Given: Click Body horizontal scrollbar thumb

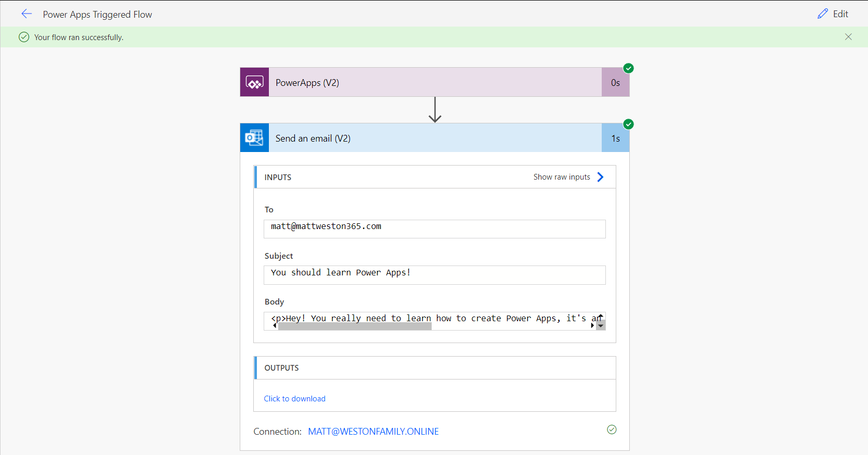Looking at the screenshot, I should point(355,326).
